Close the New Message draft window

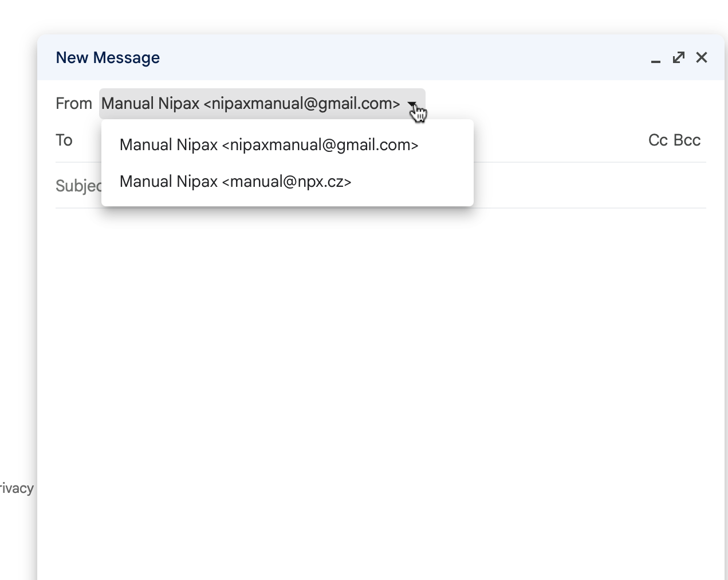(x=702, y=58)
